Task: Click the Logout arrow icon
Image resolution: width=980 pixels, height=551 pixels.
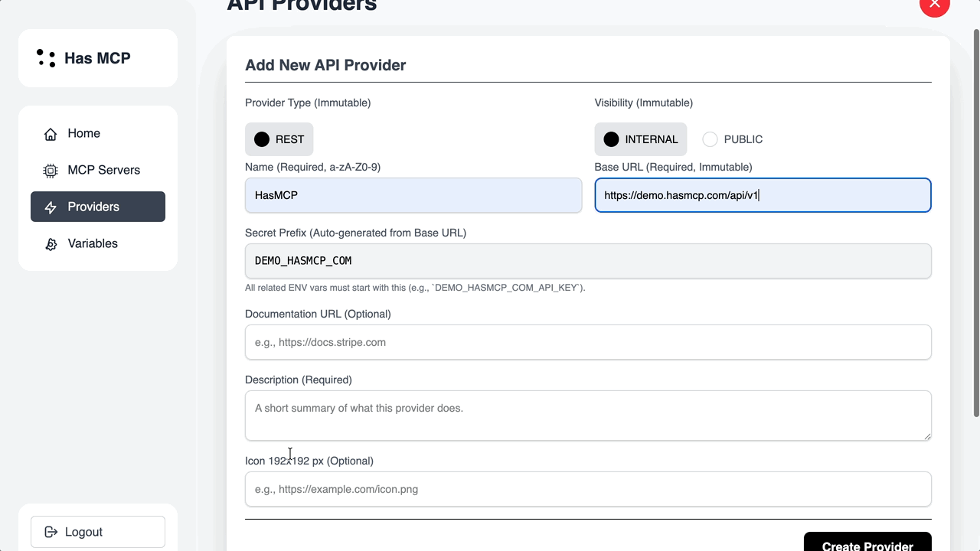Action: (51, 532)
